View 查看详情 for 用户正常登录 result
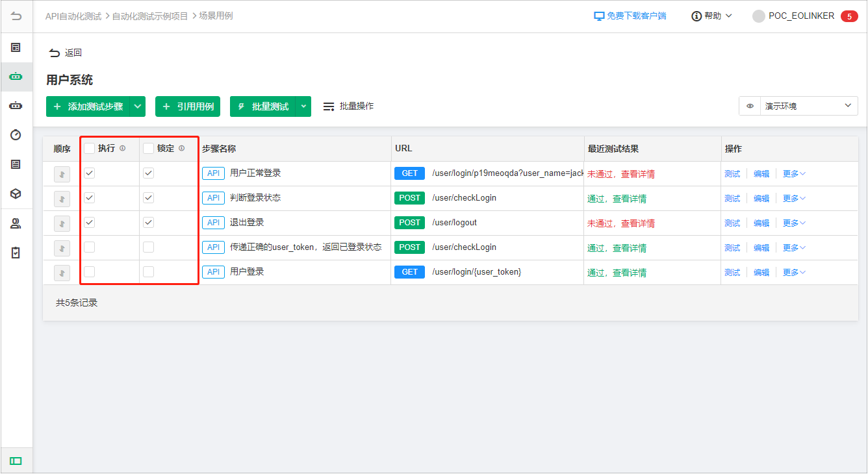The image size is (868, 474). tap(637, 174)
